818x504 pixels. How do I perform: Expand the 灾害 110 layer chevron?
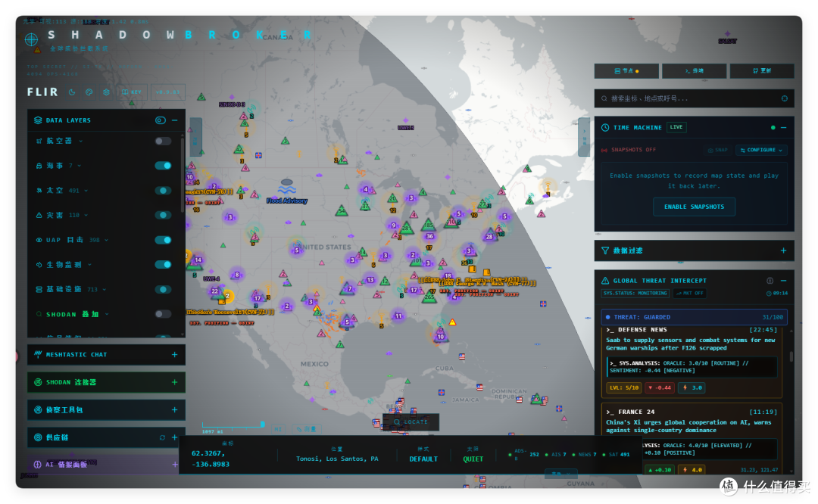[x=86, y=215]
